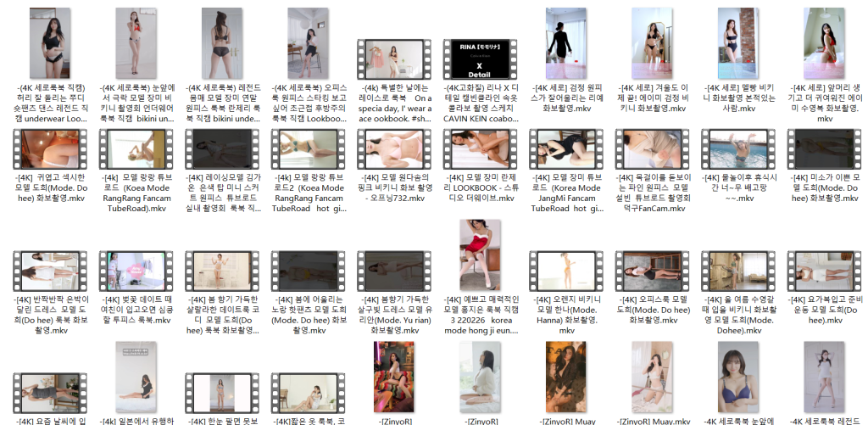The width and height of the screenshot is (868, 425).
Task: Click file name '봄 향기 가득한 살랄라한 데이트룩 코디'
Action: pos(222,316)
